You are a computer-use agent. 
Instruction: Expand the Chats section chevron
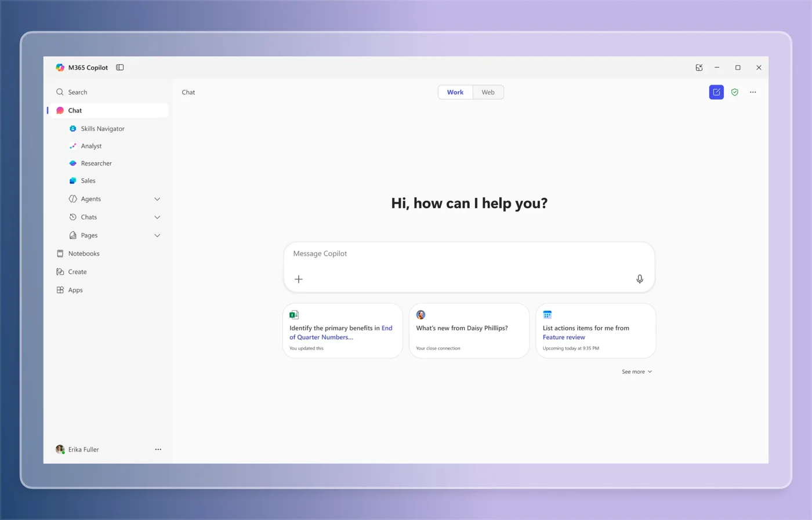coord(157,217)
